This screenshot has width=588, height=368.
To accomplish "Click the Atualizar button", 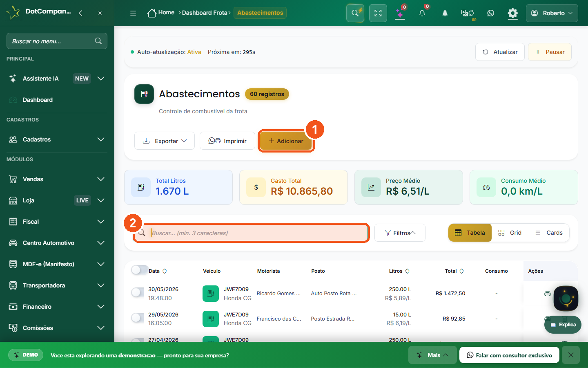I will [x=500, y=52].
